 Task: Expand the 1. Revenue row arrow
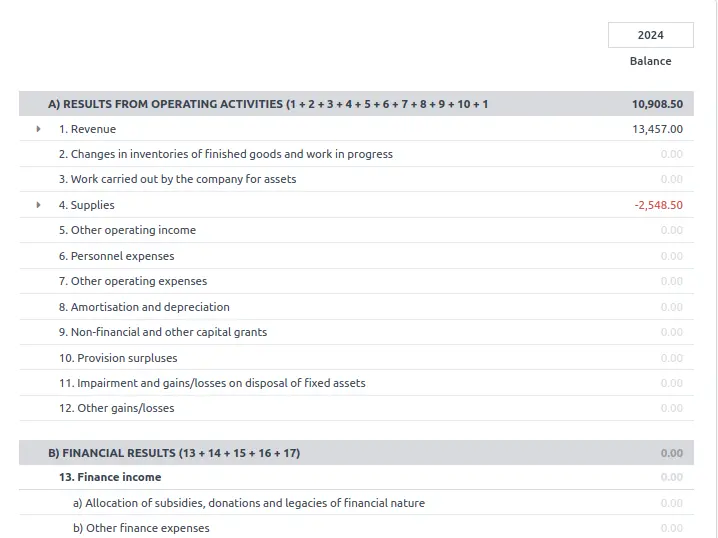38,129
